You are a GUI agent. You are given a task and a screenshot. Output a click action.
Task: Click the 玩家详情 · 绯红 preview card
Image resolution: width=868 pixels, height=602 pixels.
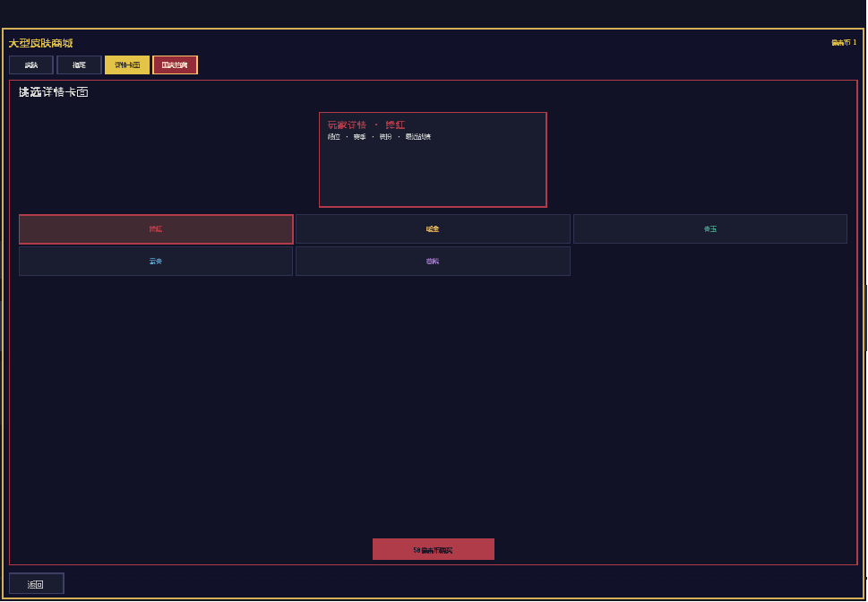click(x=433, y=159)
